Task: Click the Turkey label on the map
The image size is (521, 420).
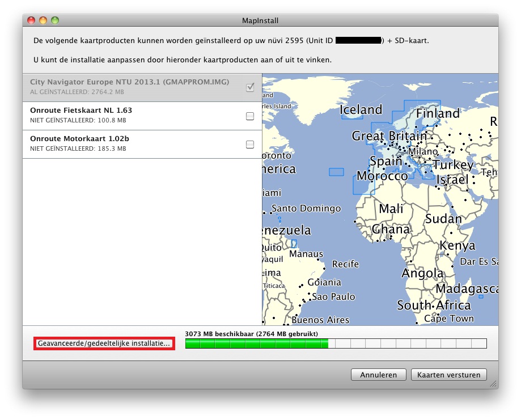Action: 453,165
